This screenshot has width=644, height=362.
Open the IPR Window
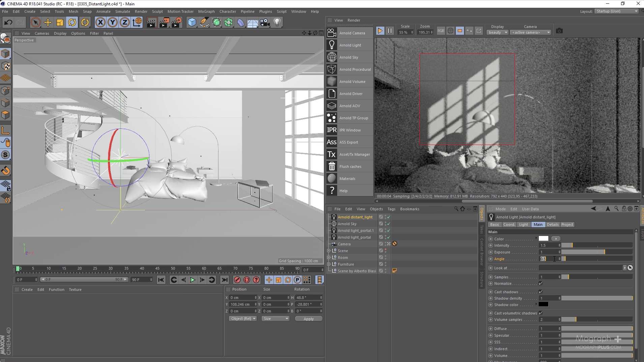pyautogui.click(x=350, y=130)
